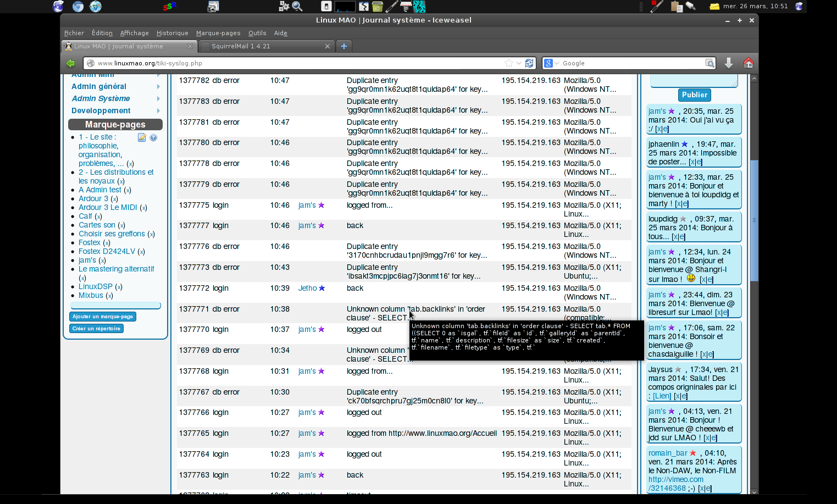Open the trash icon in top panel

(x=378, y=7)
